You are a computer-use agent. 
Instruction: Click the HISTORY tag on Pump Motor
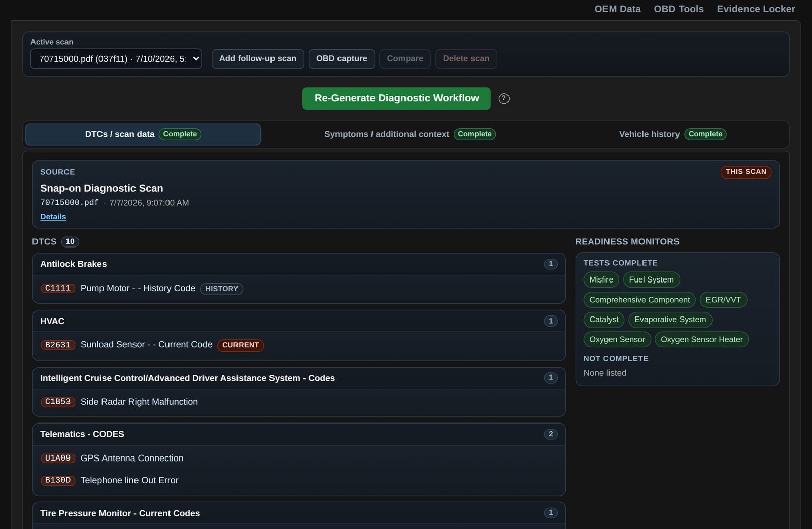[222, 289]
